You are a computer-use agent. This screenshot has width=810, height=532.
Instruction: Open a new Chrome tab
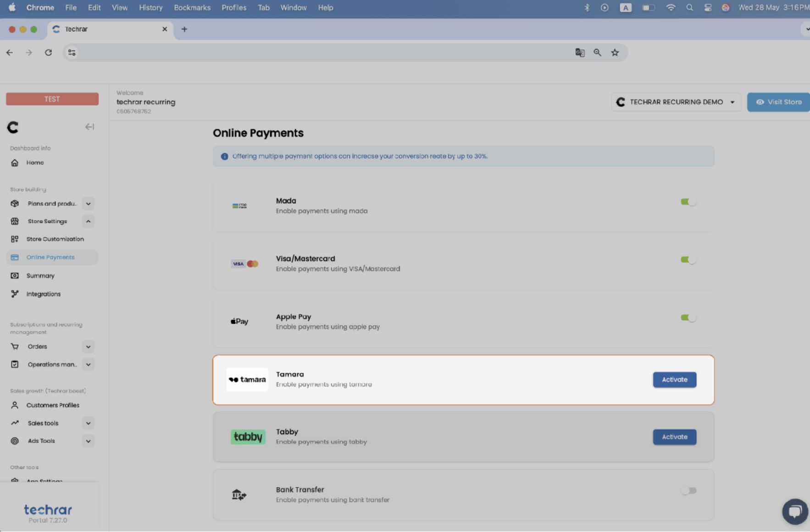click(x=184, y=29)
